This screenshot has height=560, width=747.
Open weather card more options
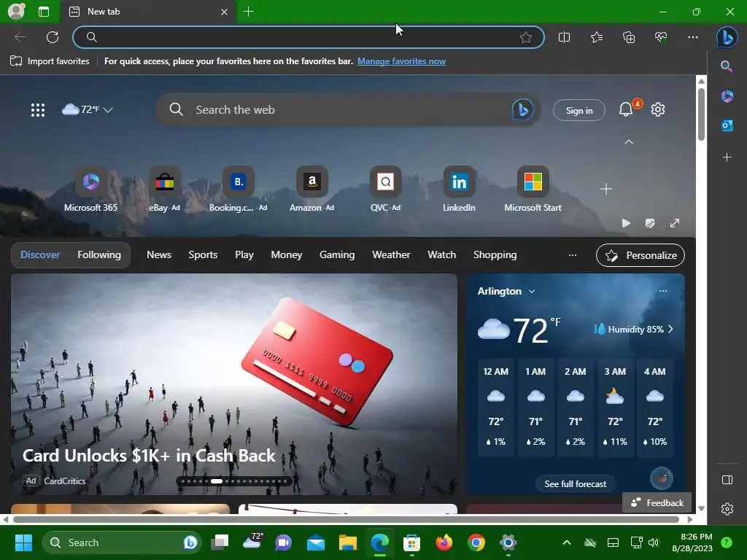click(662, 290)
